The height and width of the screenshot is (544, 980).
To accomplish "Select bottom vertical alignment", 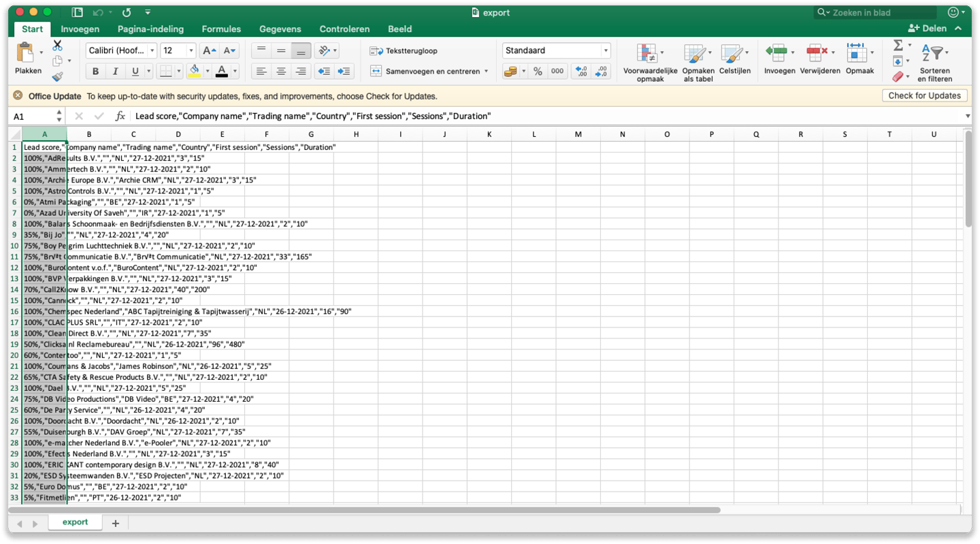I will click(x=301, y=51).
